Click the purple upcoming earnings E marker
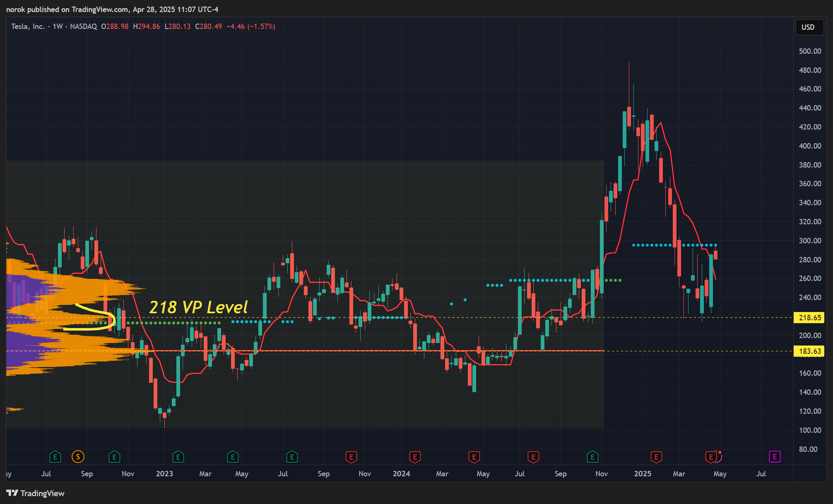 775,457
